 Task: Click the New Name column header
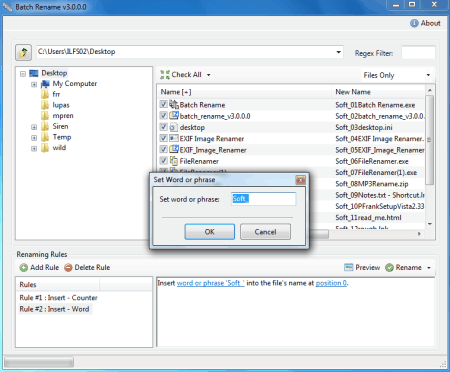379,92
